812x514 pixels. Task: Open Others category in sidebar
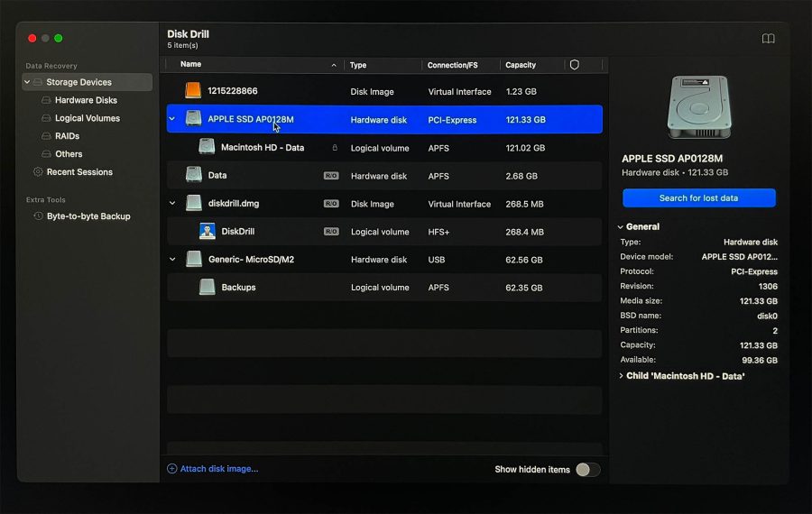pyautogui.click(x=69, y=153)
